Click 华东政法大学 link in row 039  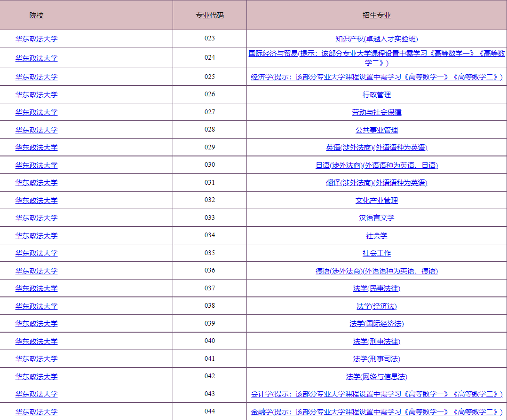pos(36,323)
